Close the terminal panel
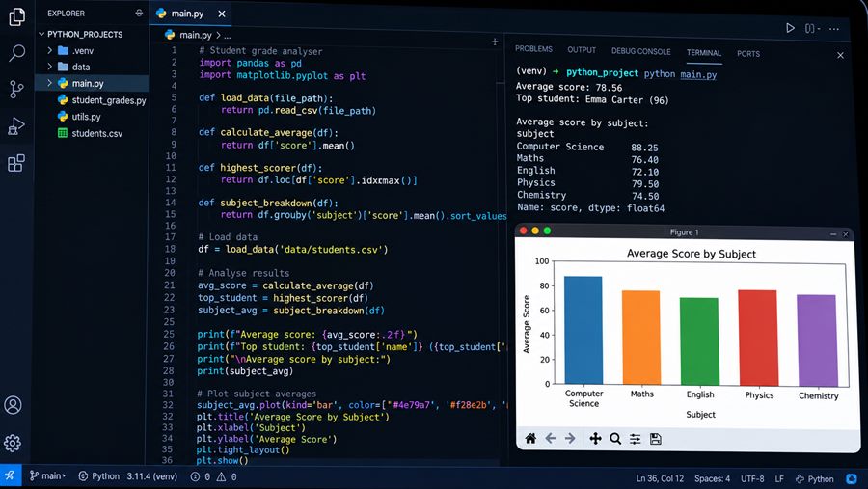Viewport: 868px width, 489px height. (840, 55)
